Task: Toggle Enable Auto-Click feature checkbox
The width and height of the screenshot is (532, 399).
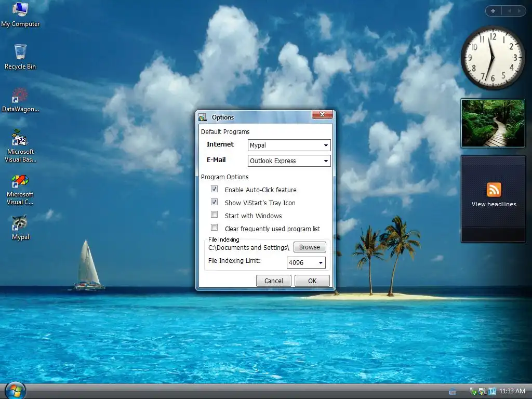Action: tap(214, 189)
